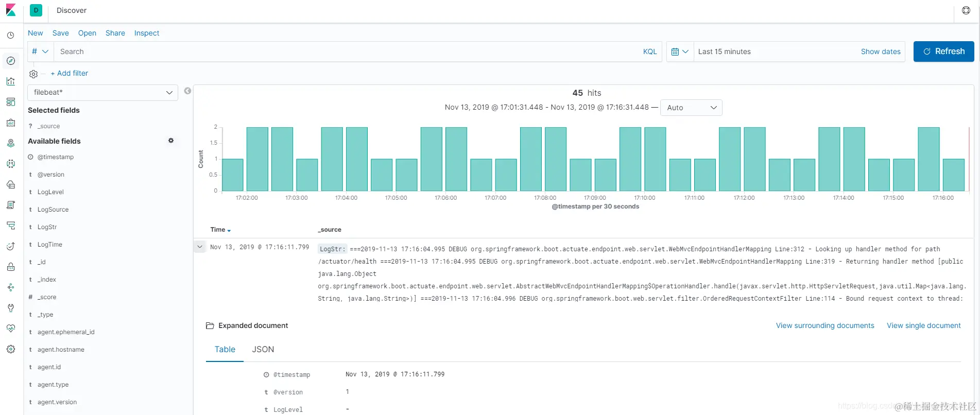
Task: Select agent.type field
Action: 53,385
